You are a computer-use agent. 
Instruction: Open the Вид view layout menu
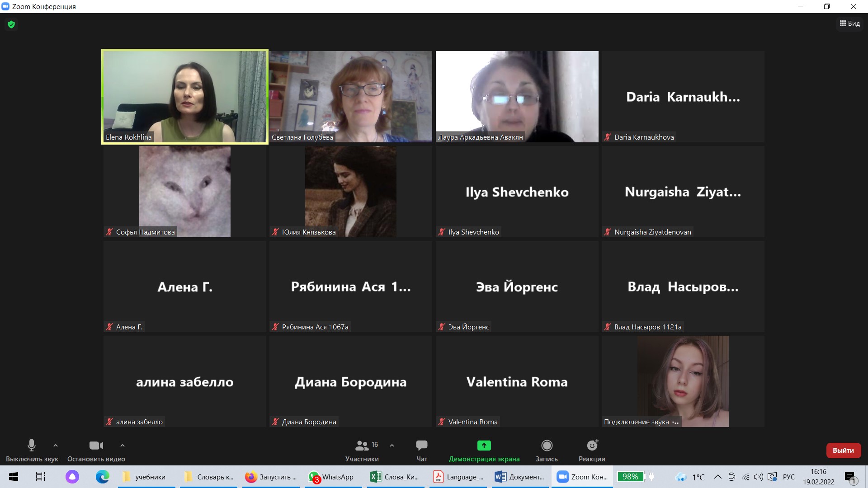point(850,23)
